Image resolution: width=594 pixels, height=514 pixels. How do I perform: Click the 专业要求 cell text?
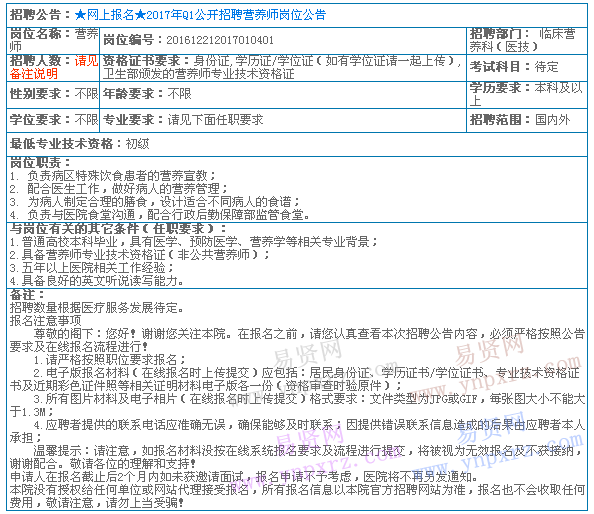(183, 120)
